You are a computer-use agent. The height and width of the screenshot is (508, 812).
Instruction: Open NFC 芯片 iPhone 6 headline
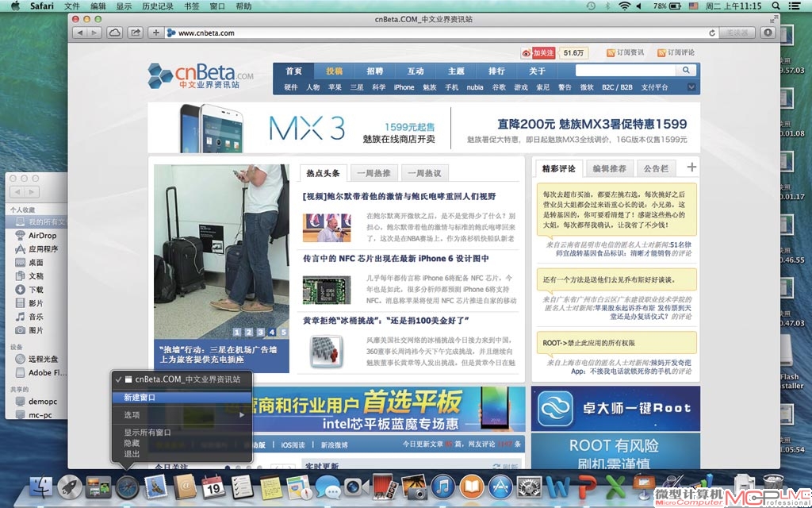point(396,258)
